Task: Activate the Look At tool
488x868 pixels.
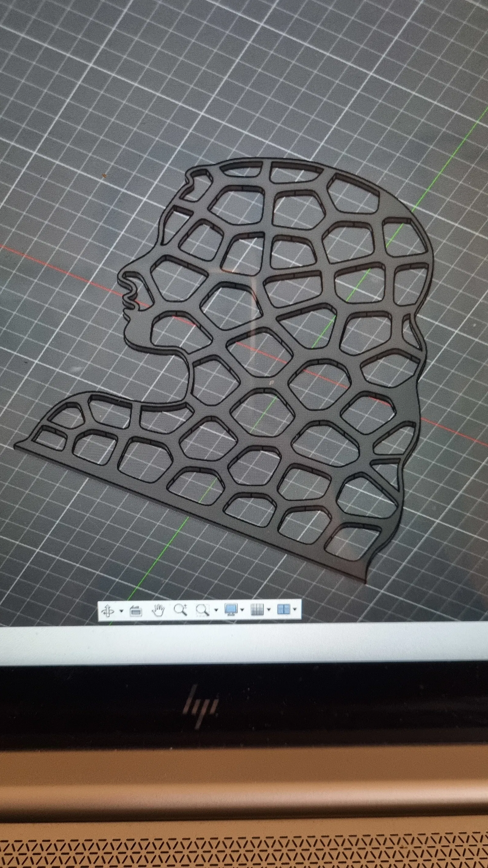Action: click(x=135, y=611)
